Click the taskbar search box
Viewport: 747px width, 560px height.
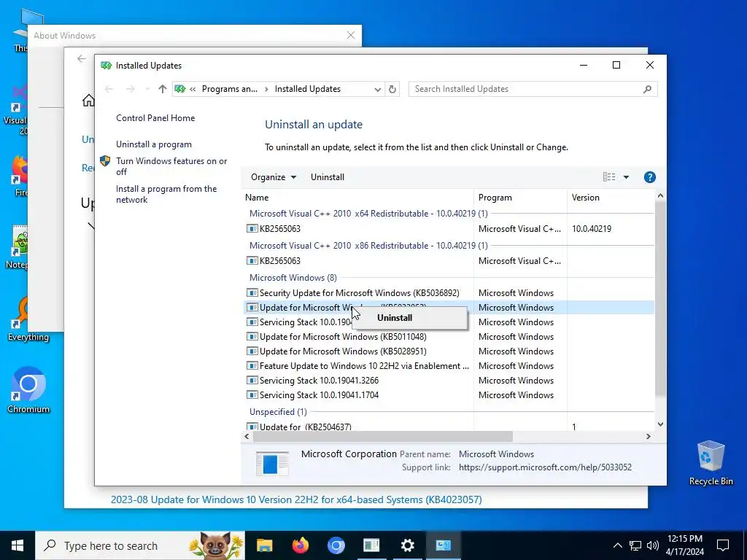pos(140,545)
